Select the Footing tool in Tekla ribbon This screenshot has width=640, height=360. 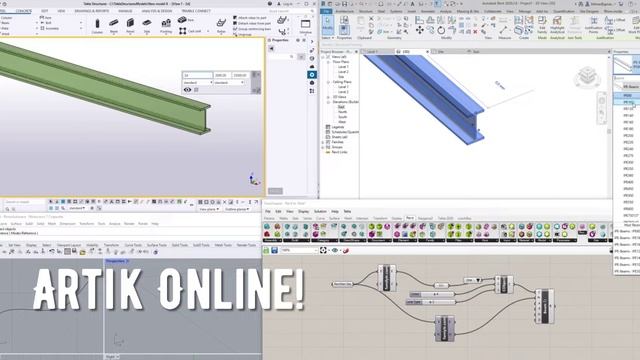point(166,25)
